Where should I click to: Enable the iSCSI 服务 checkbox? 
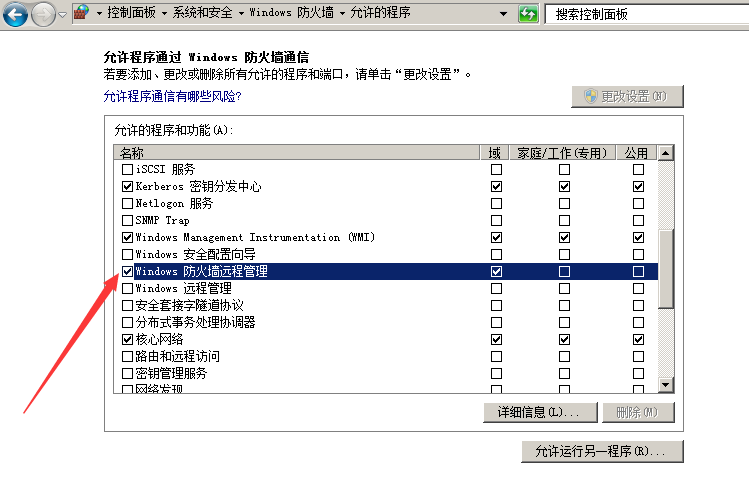point(127,170)
